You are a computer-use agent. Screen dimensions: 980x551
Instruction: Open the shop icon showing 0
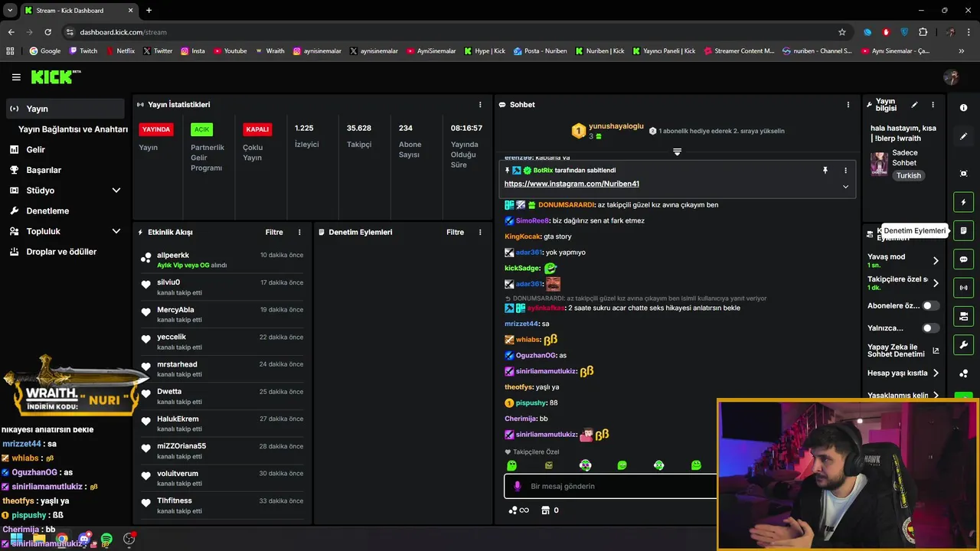coord(550,510)
